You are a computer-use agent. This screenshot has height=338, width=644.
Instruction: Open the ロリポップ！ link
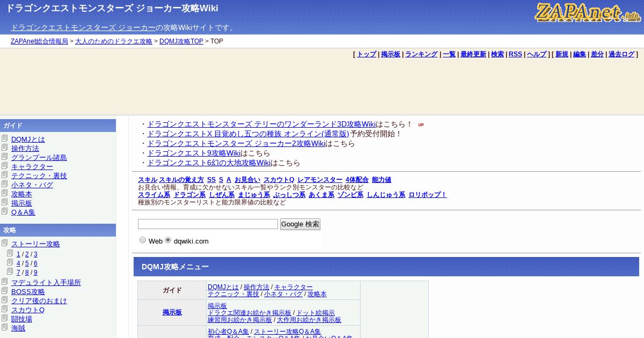coord(428,195)
